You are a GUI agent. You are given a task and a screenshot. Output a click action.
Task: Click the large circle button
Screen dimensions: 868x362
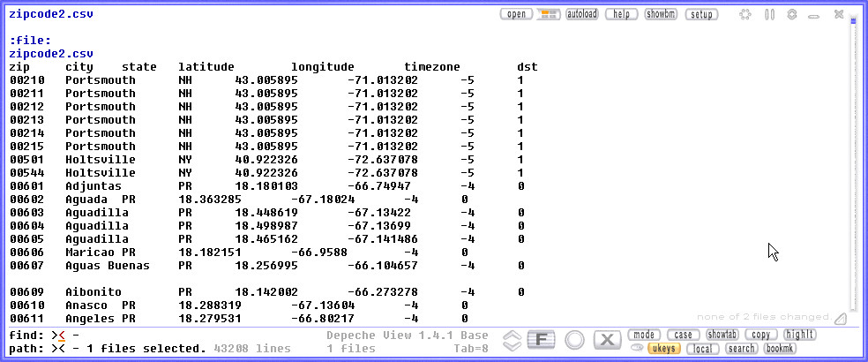[x=575, y=340]
